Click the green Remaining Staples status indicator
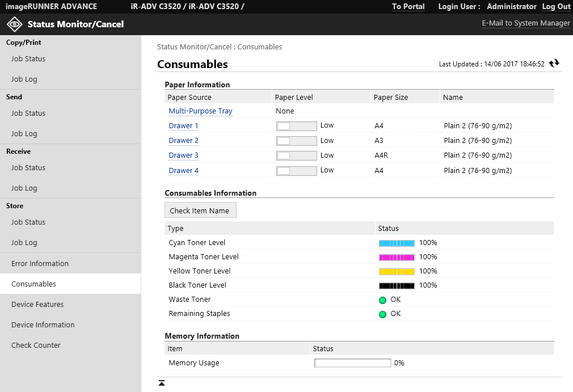The width and height of the screenshot is (573, 392). pos(382,314)
